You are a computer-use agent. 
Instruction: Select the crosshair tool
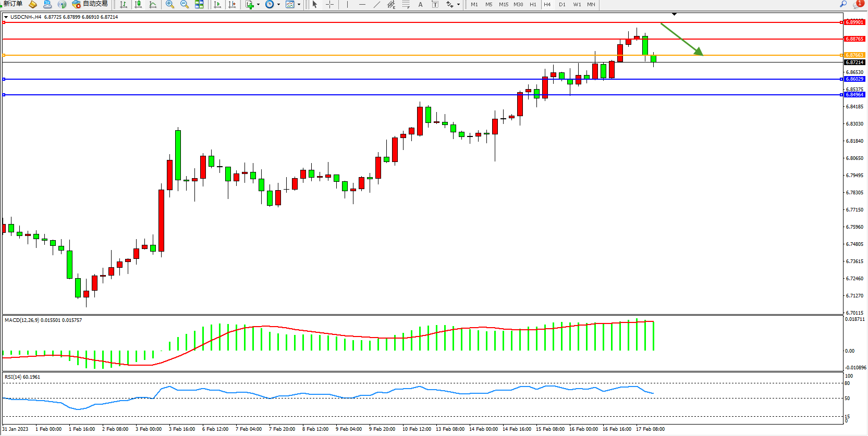[330, 4]
